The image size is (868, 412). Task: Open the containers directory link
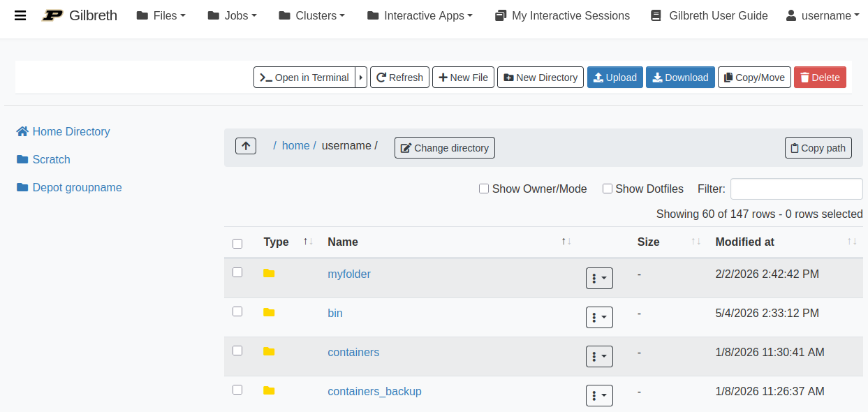[353, 352]
